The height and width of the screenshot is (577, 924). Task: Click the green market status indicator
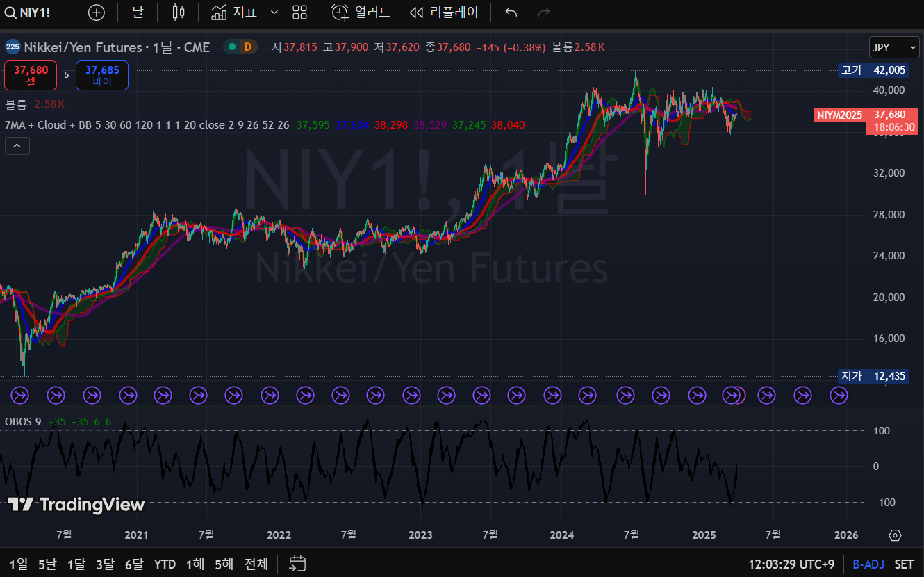231,47
